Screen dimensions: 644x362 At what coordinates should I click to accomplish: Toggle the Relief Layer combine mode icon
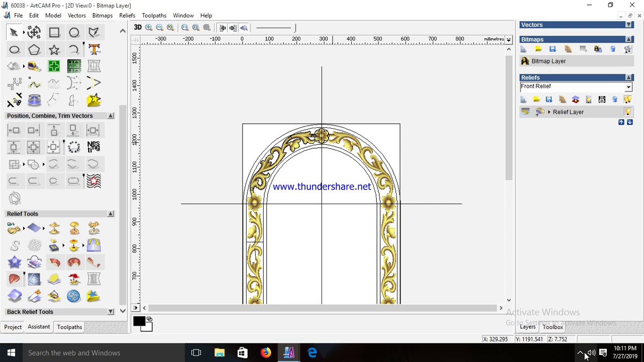pyautogui.click(x=539, y=112)
